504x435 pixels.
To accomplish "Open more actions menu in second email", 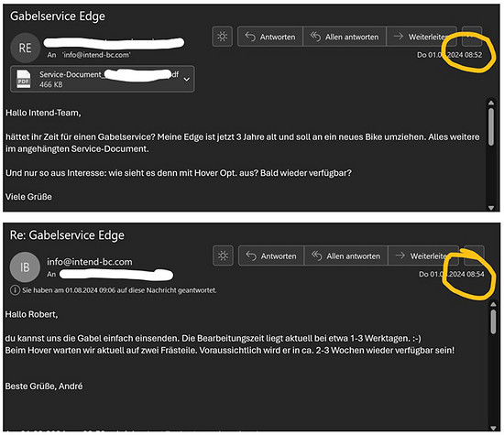I will tap(474, 256).
